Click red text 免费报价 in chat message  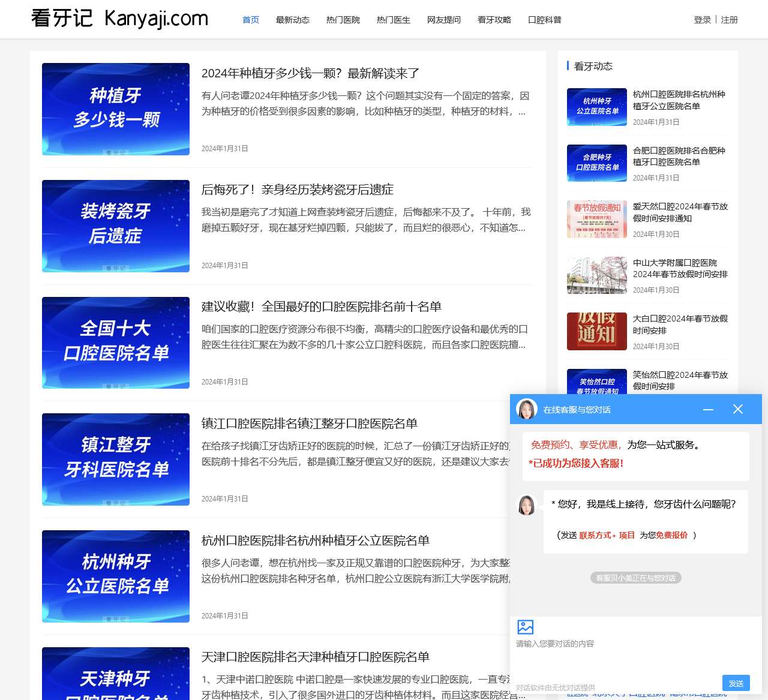pos(672,535)
